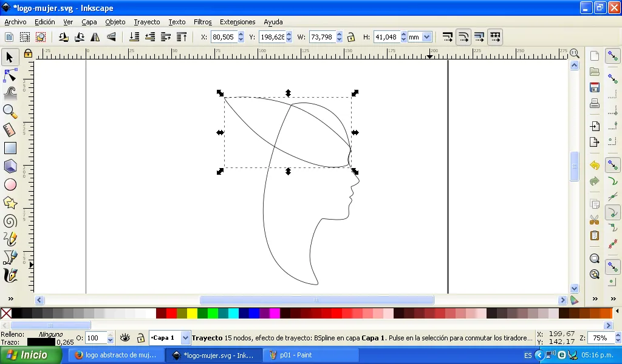Open the mm units dropdown
This screenshot has width=622, height=364.
pyautogui.click(x=427, y=37)
